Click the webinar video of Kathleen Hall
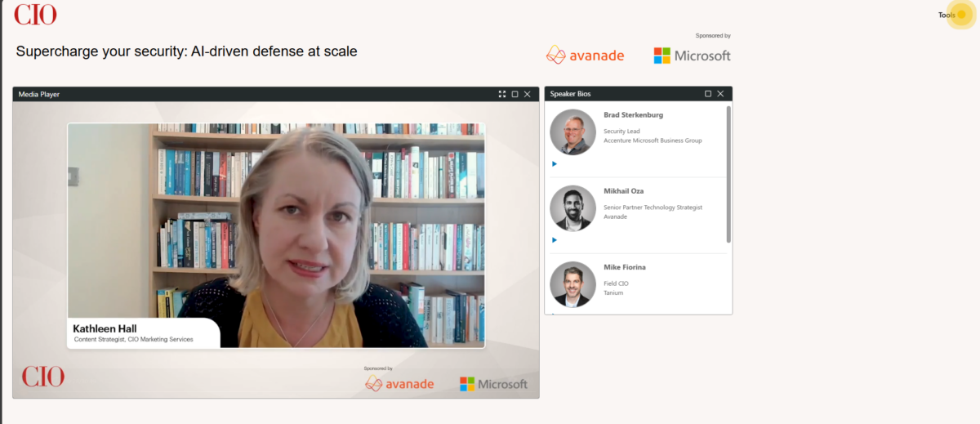980x424 pixels. [x=276, y=236]
